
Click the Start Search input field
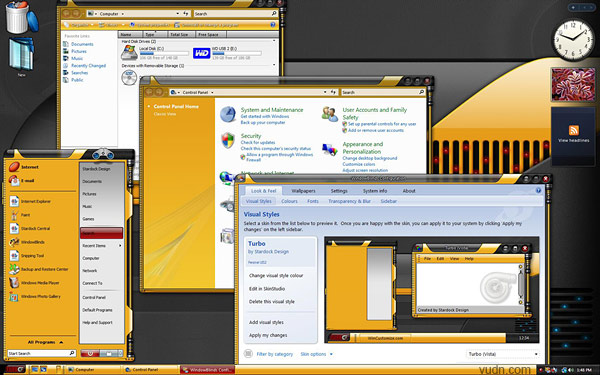pos(41,353)
